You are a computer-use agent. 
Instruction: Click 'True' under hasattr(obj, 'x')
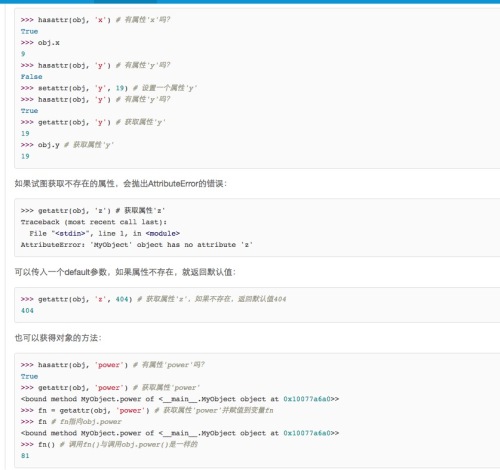click(x=29, y=31)
